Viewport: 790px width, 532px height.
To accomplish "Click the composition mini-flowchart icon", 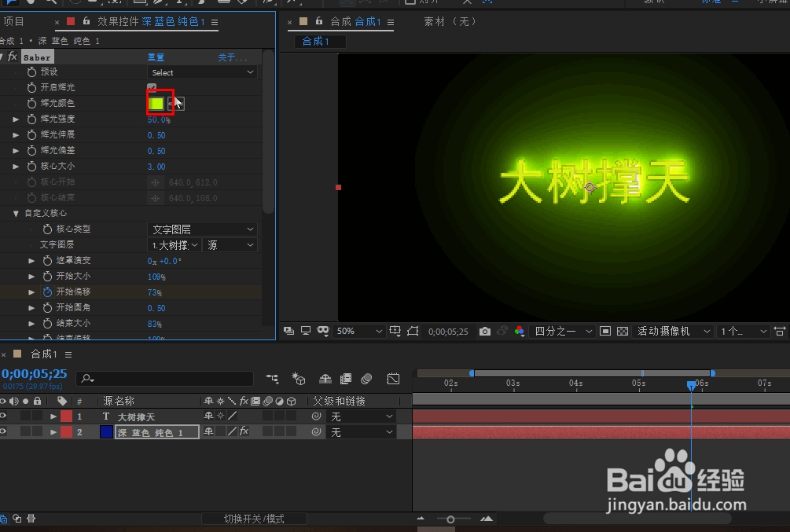I will coord(272,378).
